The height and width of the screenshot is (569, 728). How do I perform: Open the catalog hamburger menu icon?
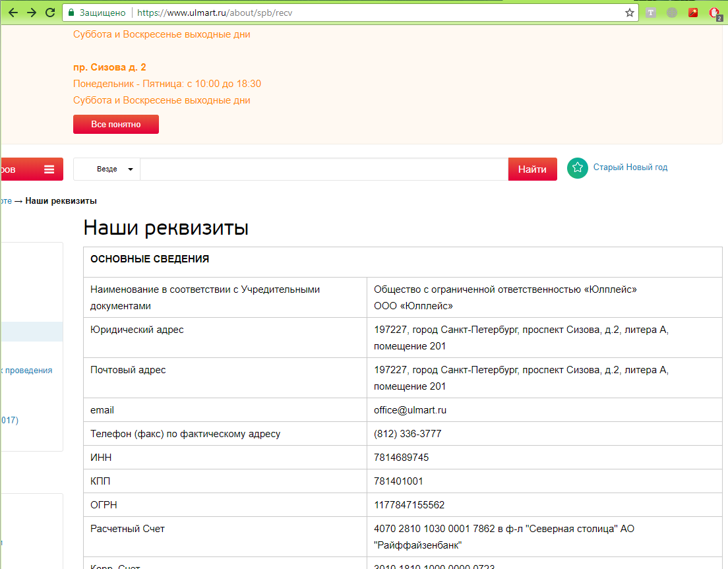pyautogui.click(x=49, y=169)
